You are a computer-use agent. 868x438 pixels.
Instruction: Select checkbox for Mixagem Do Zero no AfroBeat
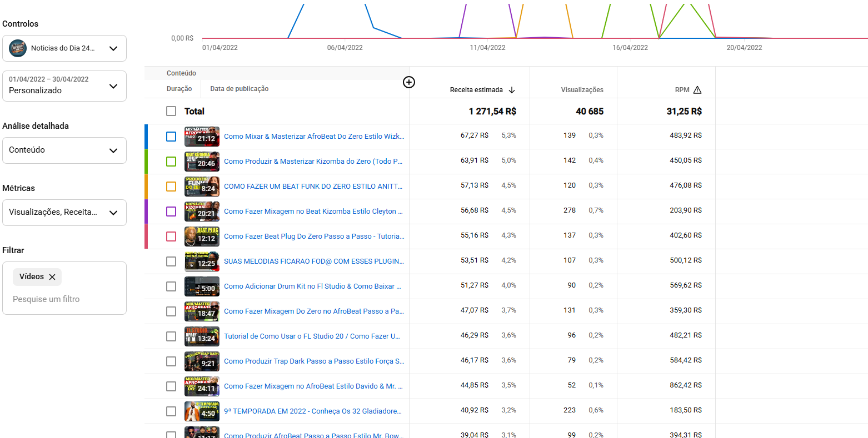coord(171,311)
